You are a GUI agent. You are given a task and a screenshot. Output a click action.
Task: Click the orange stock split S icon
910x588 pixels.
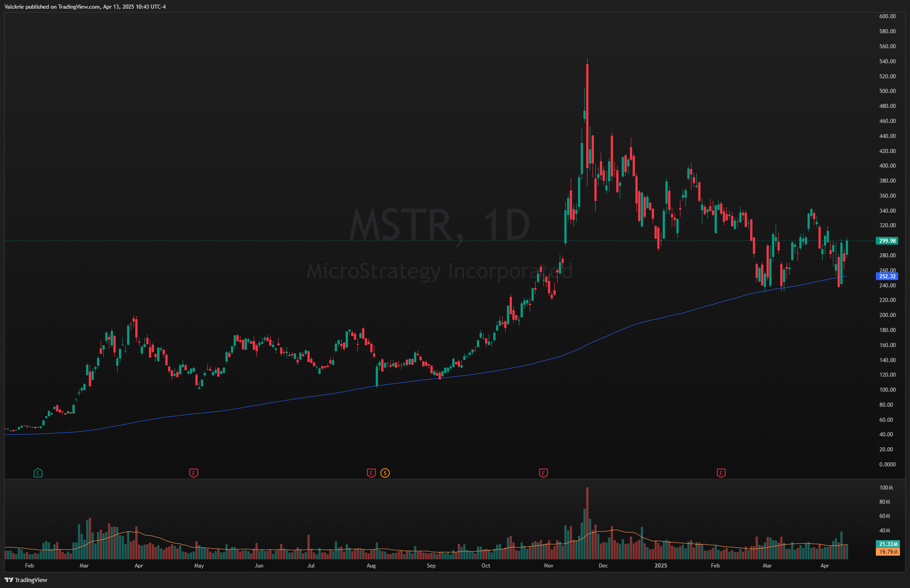coord(385,473)
